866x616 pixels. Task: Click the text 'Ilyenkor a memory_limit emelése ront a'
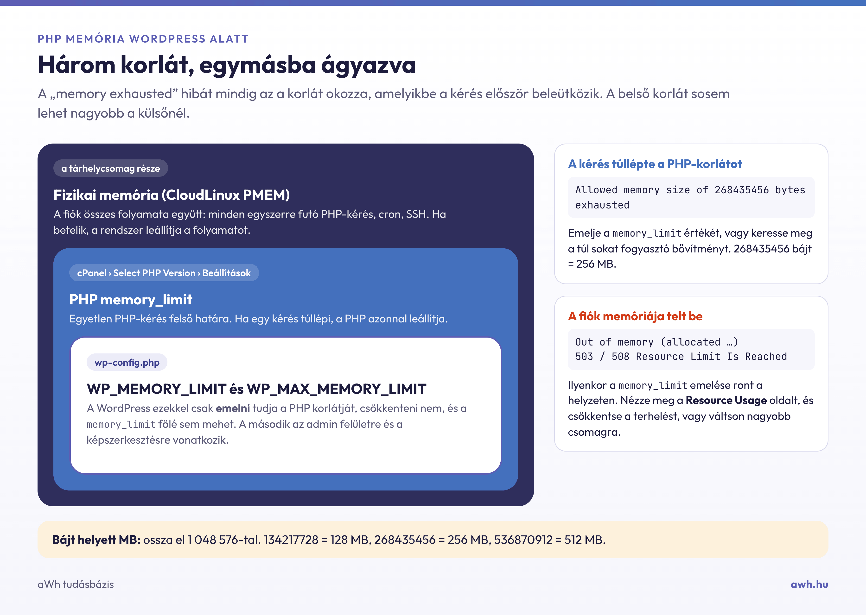click(665, 386)
